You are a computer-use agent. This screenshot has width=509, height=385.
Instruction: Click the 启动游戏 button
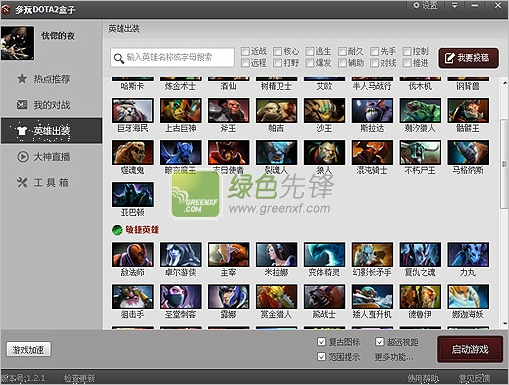pyautogui.click(x=470, y=349)
